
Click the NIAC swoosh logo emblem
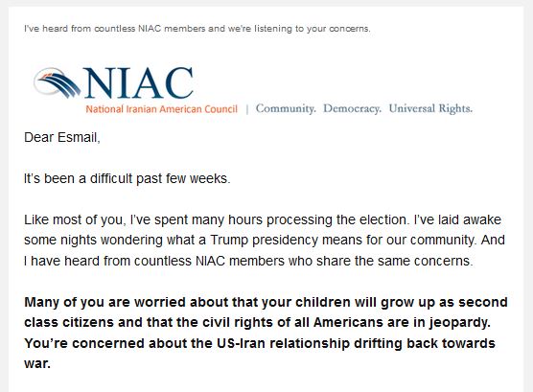58,82
